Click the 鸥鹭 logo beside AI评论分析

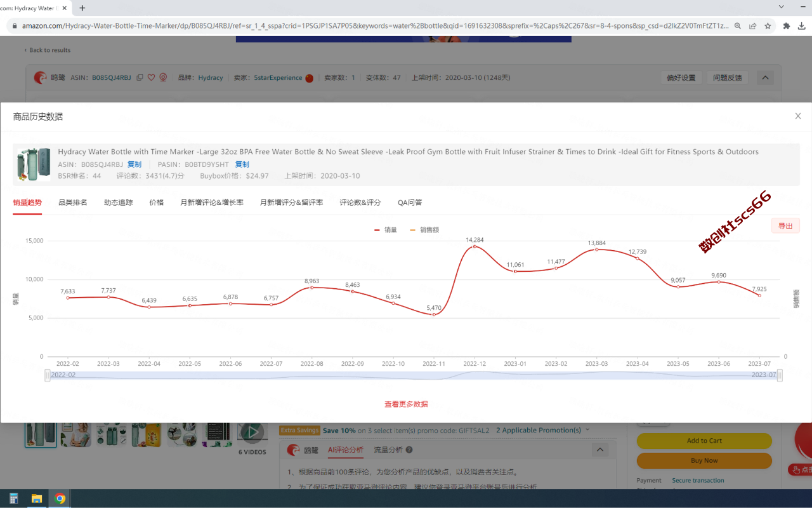[x=293, y=450]
